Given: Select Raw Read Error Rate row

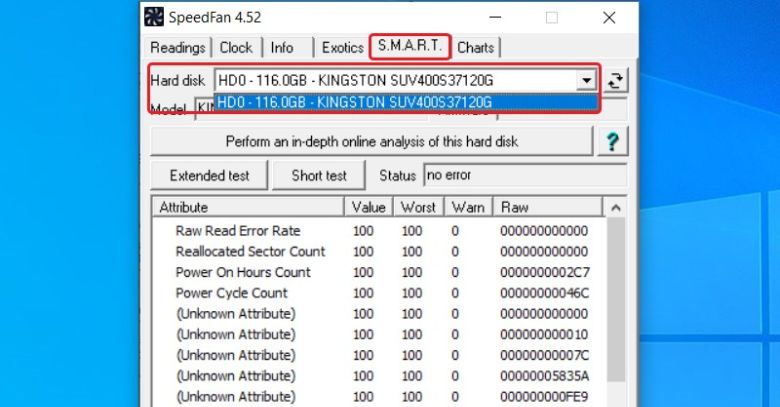Looking at the screenshot, I should [x=380, y=231].
